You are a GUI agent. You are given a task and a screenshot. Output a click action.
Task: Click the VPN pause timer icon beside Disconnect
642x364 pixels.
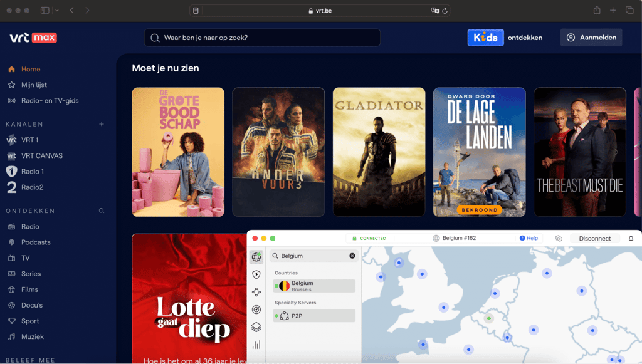(559, 239)
